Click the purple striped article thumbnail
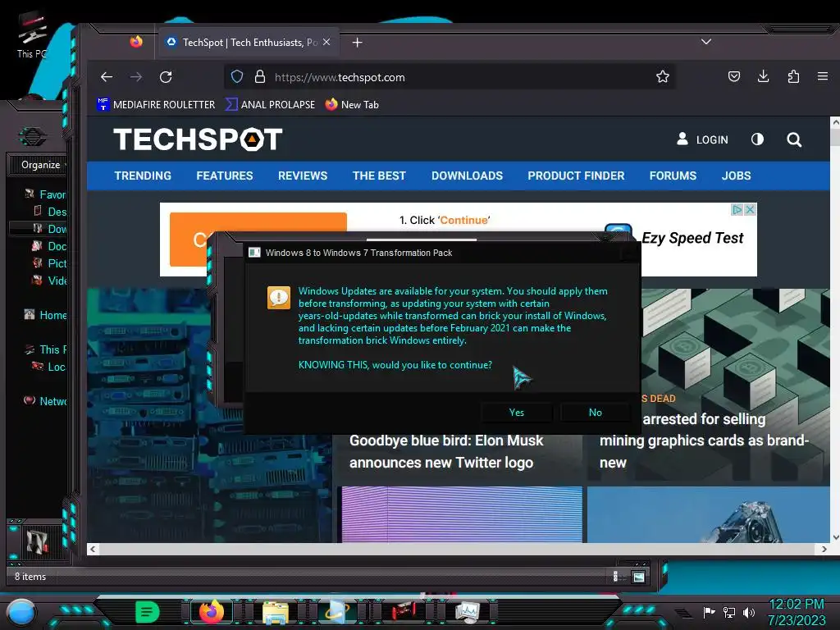The image size is (840, 630). pos(462,514)
